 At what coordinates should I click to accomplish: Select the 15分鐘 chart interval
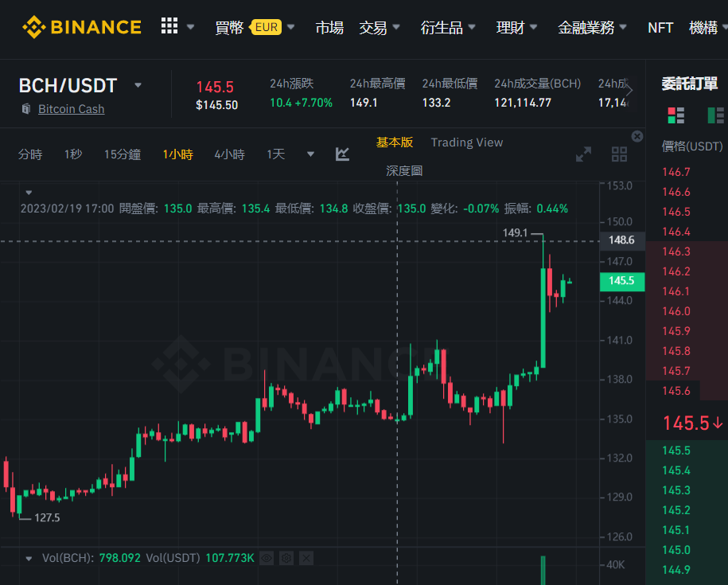(123, 154)
